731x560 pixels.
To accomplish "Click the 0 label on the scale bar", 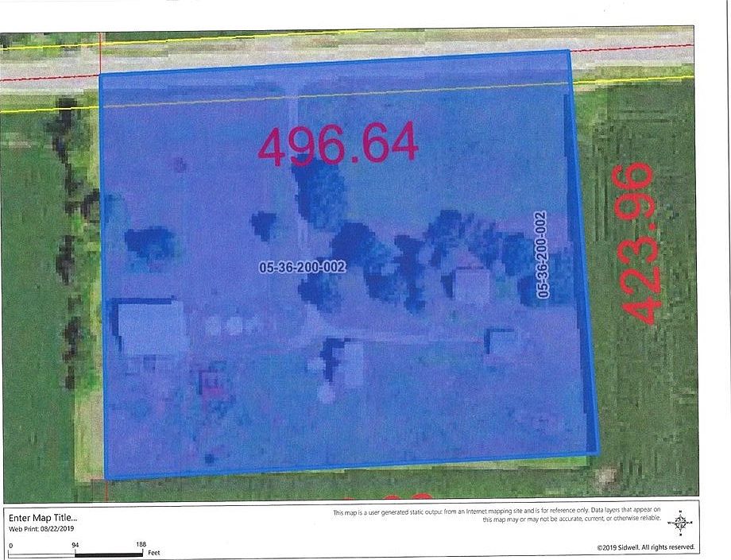I will (10, 545).
